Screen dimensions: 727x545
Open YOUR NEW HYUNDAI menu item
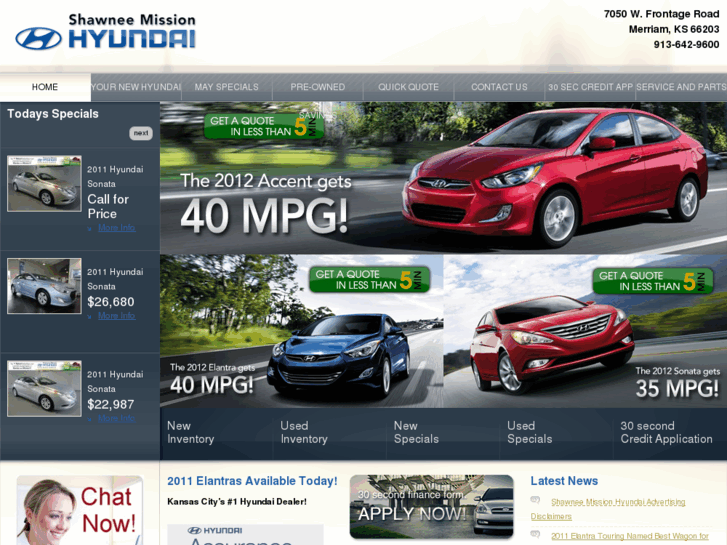click(x=136, y=87)
